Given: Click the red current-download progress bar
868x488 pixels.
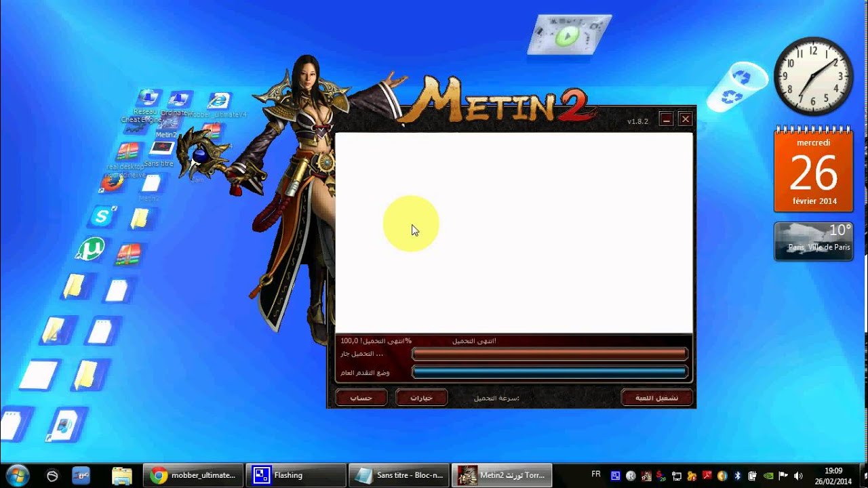Looking at the screenshot, I should coord(550,354).
